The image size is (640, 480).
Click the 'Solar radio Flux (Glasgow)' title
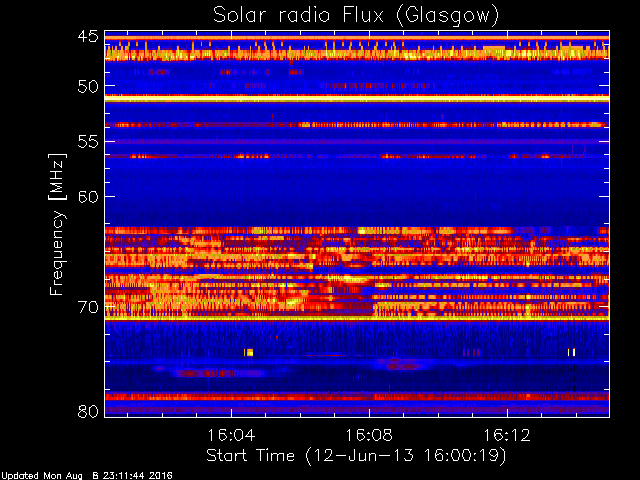click(356, 16)
